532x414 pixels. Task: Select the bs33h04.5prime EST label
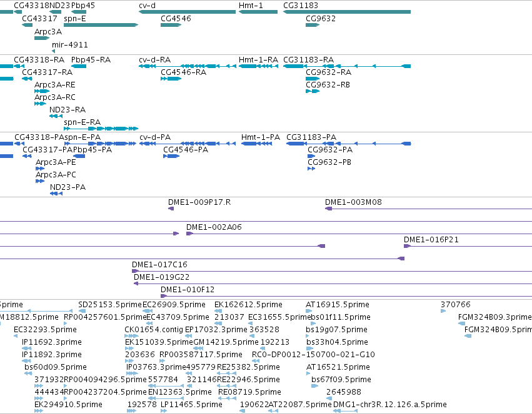coord(337,342)
